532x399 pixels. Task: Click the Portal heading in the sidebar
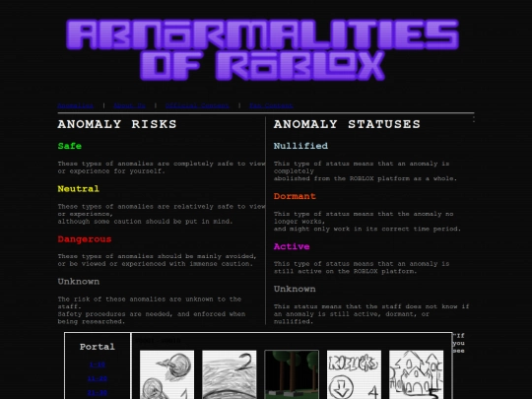click(97, 347)
